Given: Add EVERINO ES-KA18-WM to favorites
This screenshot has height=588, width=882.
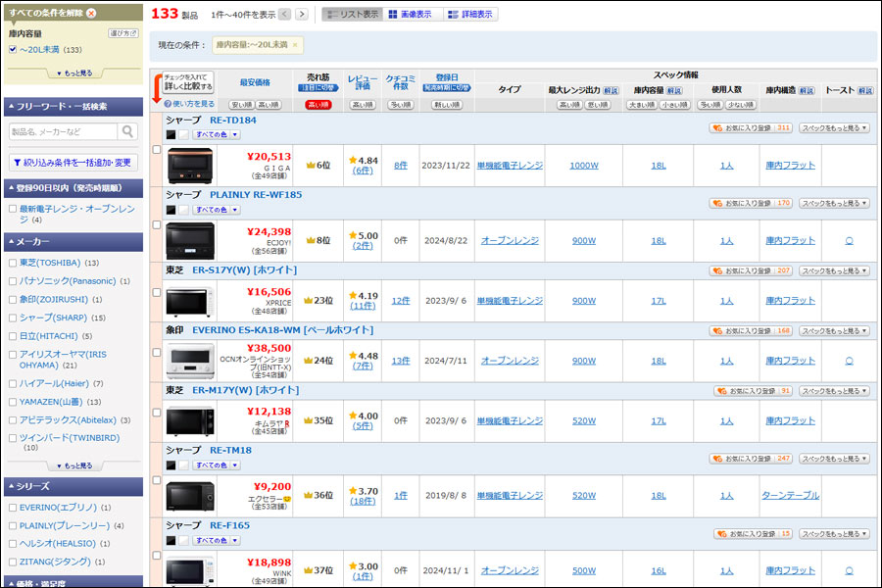Looking at the screenshot, I should [751, 331].
